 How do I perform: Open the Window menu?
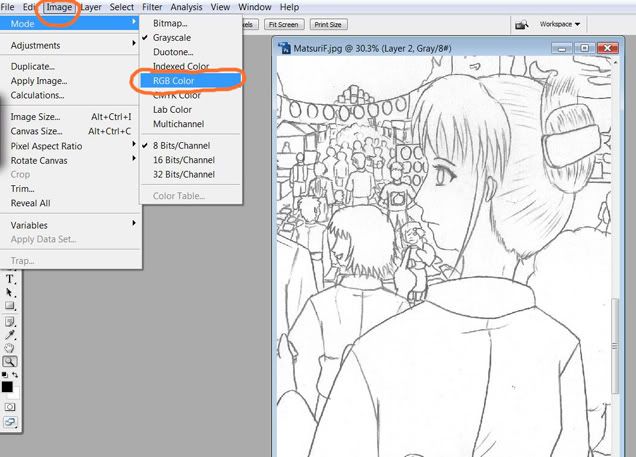[x=255, y=7]
